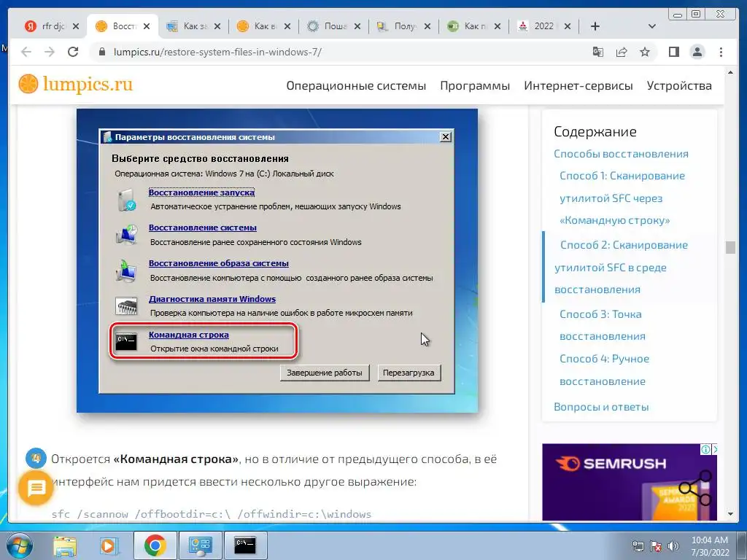Switch to Chrome in the taskbar
Screen dimensions: 747x560
click(155, 545)
